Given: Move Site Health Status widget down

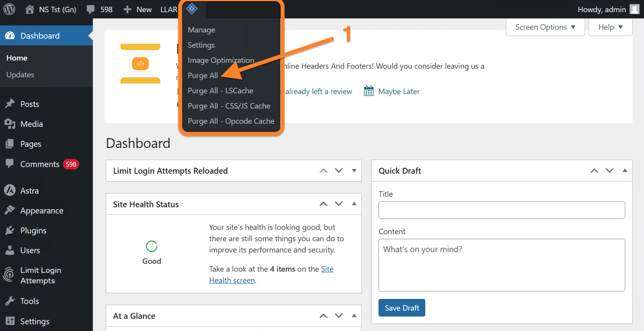Looking at the screenshot, I should [339, 204].
